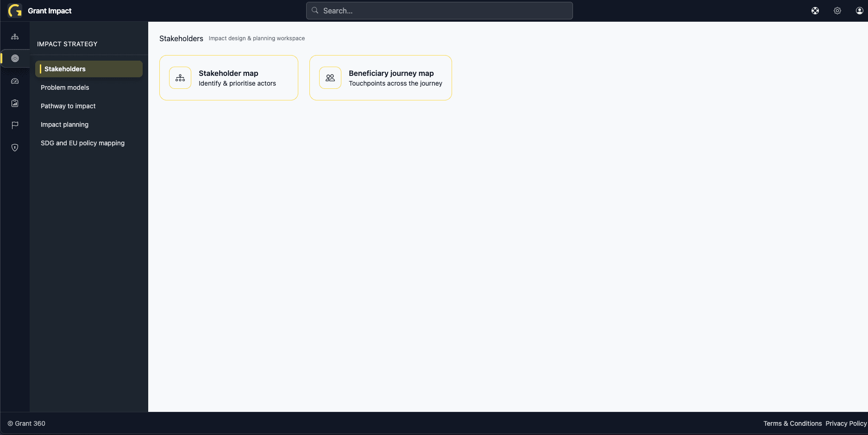Go to Problem models
Image resolution: width=868 pixels, height=435 pixels.
point(65,87)
